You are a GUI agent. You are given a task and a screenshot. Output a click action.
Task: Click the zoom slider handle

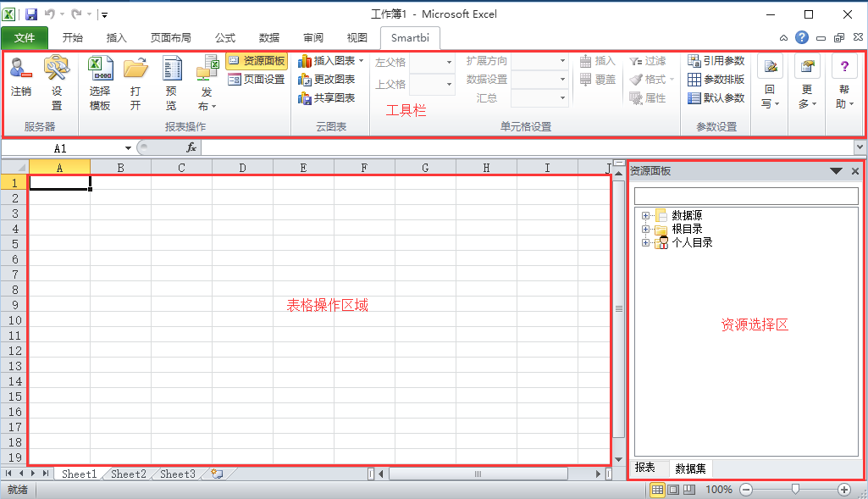[x=795, y=489]
